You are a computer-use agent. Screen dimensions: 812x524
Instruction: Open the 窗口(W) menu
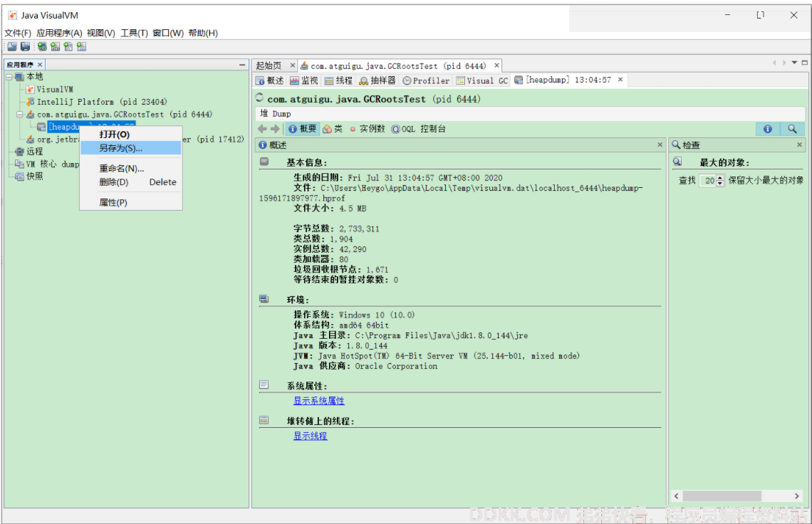[x=168, y=33]
